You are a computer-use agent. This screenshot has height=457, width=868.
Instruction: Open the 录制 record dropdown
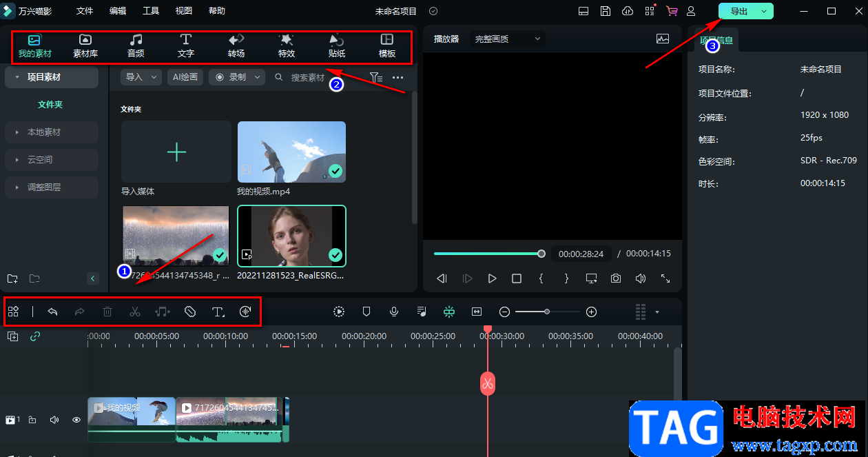(x=237, y=77)
